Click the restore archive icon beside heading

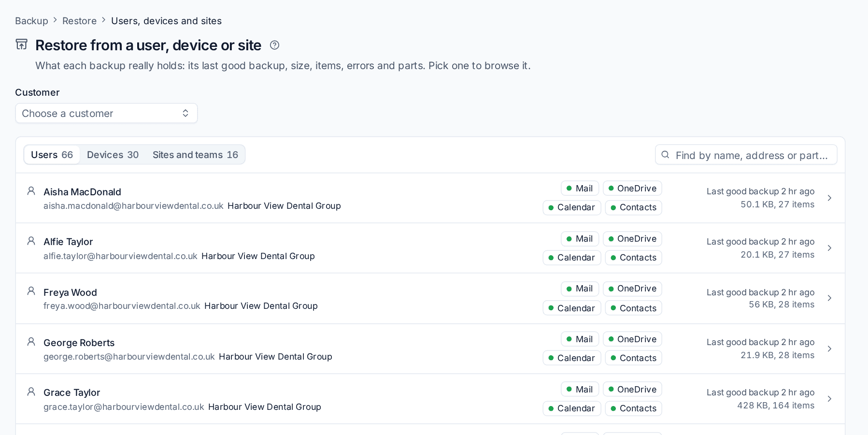click(21, 44)
